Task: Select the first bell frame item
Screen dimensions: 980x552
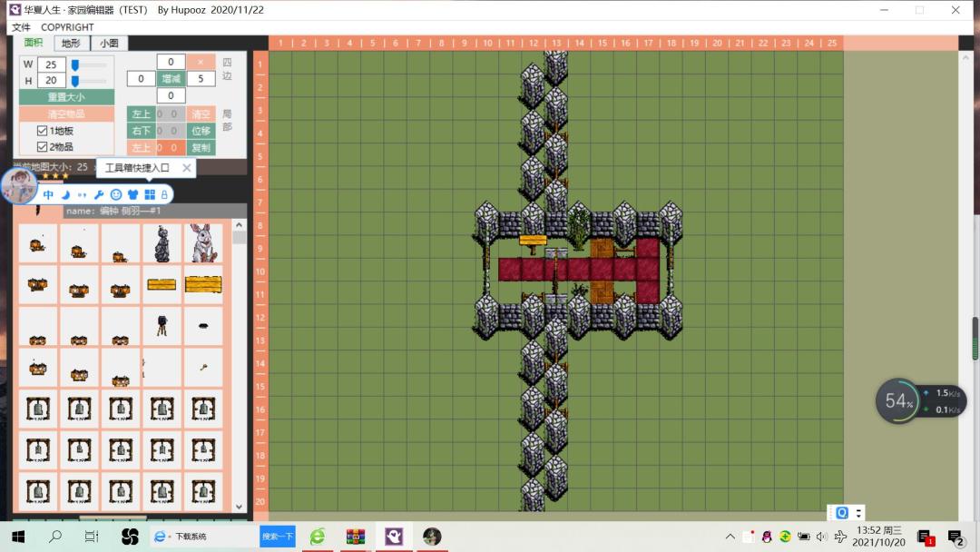Action: pyautogui.click(x=37, y=409)
